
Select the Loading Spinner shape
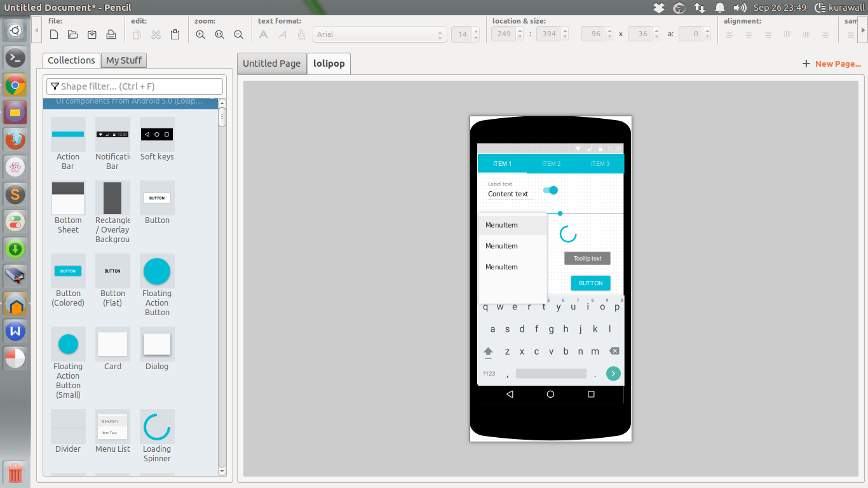click(x=157, y=427)
